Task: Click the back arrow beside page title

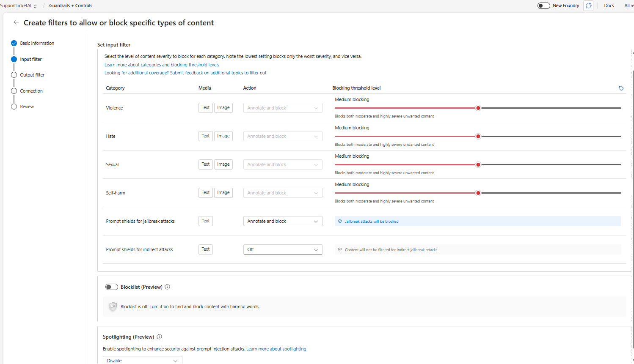Action: 16,22
